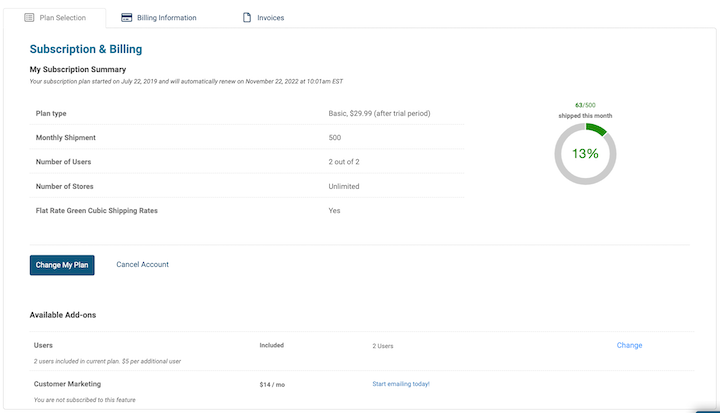Click the subscription renewal date notice
The width and height of the screenshot is (720, 413).
pos(186,82)
